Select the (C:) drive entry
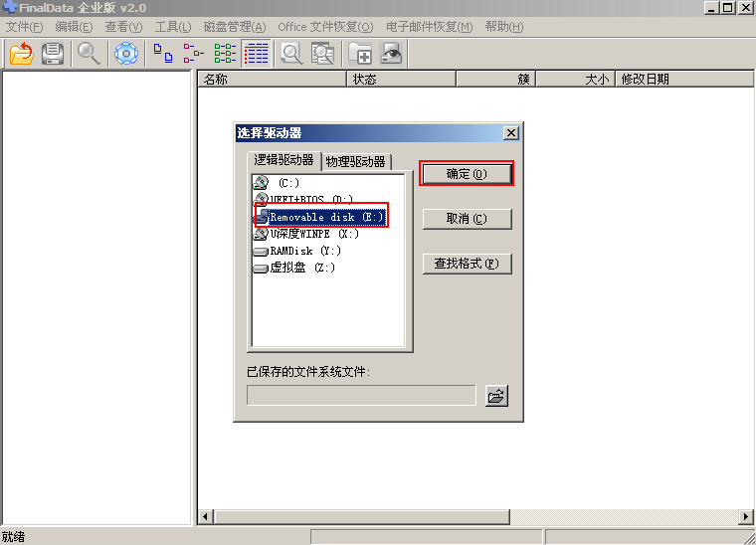This screenshot has width=756, height=545. tap(277, 183)
